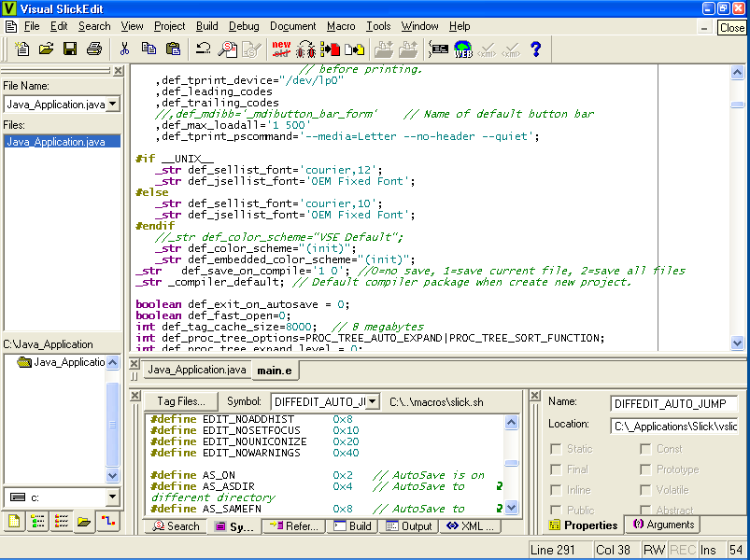
Task: Toggle the Static checkbox
Action: (x=556, y=449)
